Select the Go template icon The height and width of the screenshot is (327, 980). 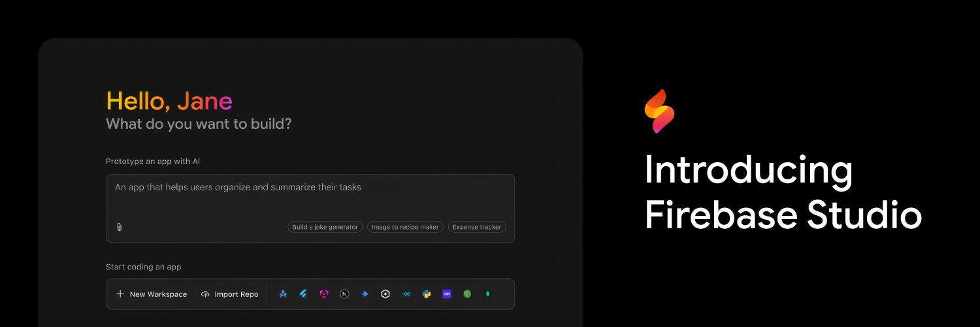406,294
